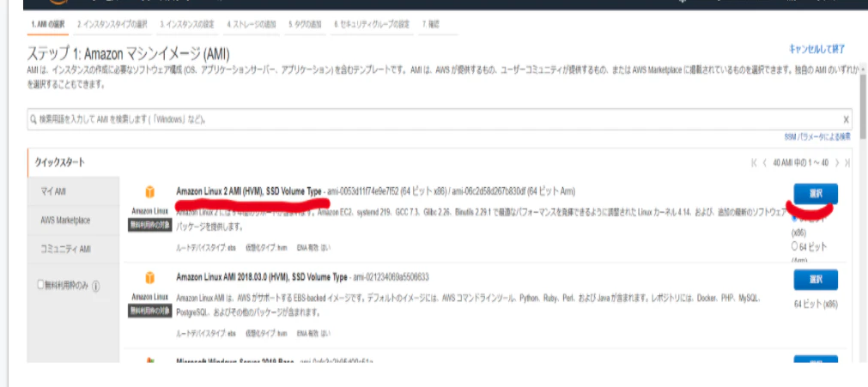Click into the AMI search input field
This screenshot has height=387, width=868.
(439, 119)
